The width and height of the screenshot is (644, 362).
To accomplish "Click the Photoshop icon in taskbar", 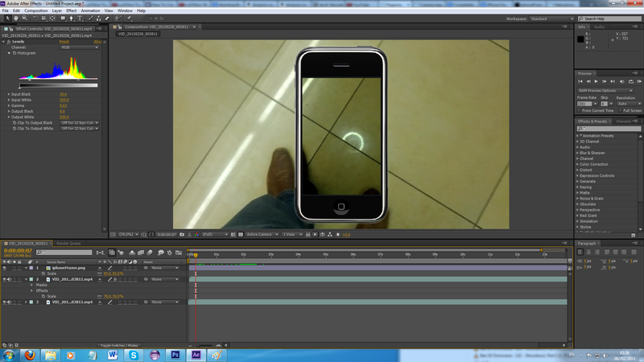I will [x=176, y=354].
